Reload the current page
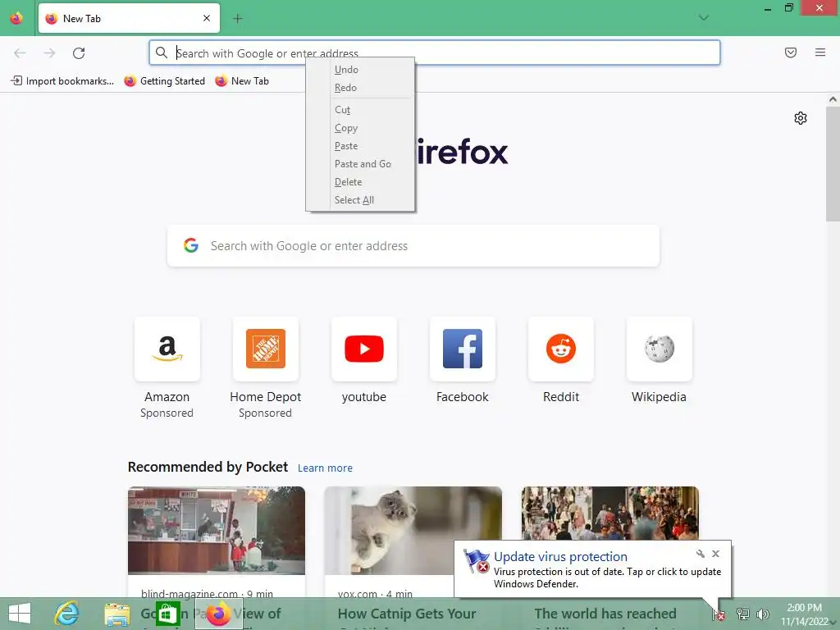The height and width of the screenshot is (630, 840). point(79,52)
